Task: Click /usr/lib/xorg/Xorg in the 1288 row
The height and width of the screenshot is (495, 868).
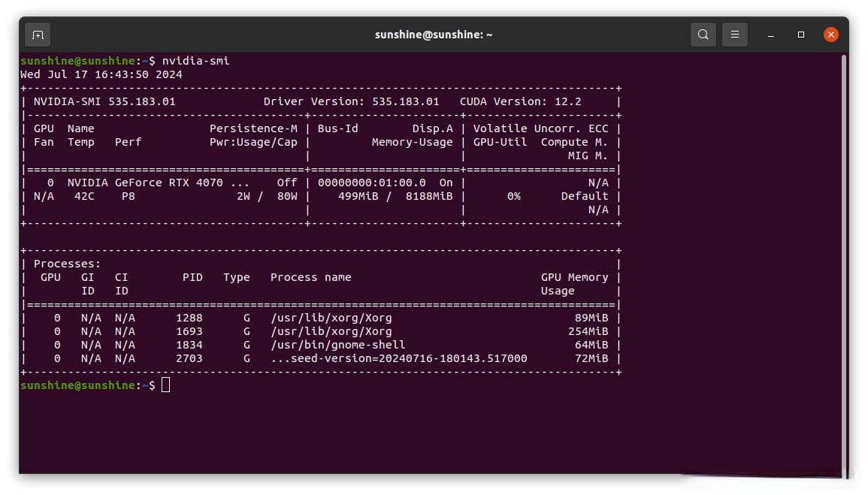Action: tap(331, 318)
